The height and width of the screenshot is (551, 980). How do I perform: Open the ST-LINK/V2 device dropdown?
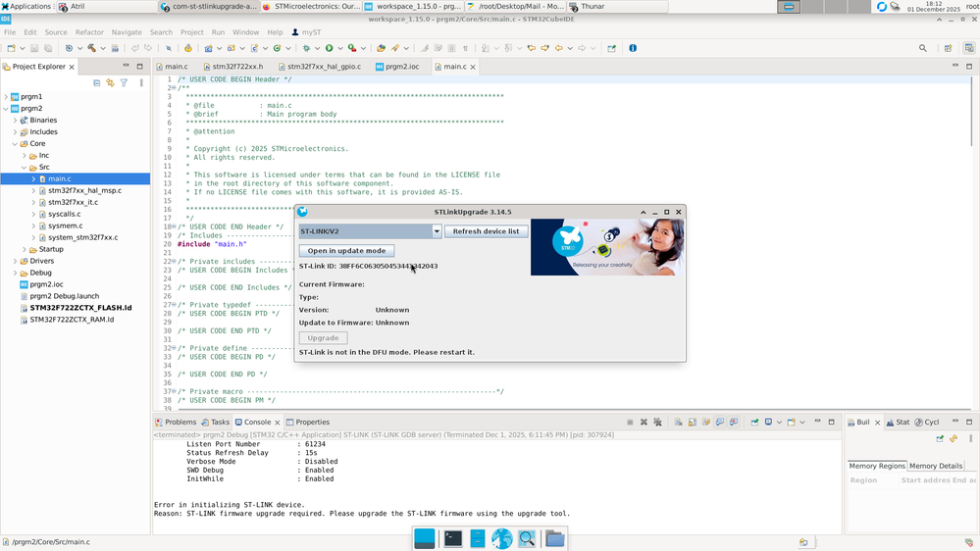pos(437,231)
